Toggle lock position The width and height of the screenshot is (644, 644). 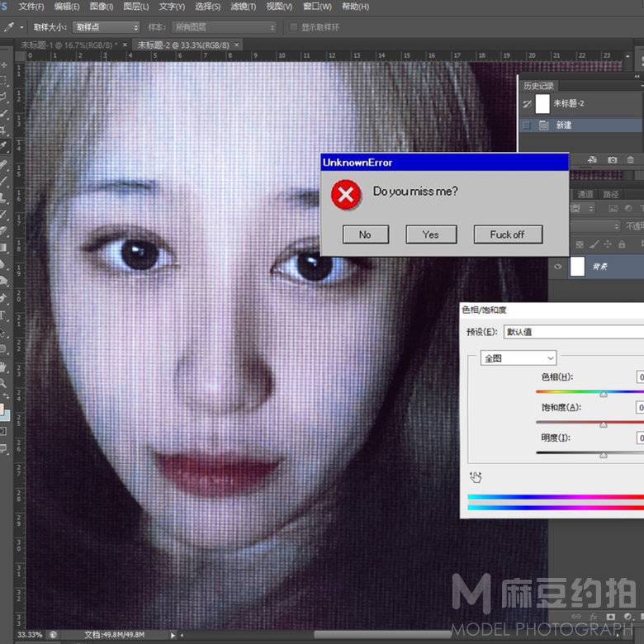click(608, 244)
